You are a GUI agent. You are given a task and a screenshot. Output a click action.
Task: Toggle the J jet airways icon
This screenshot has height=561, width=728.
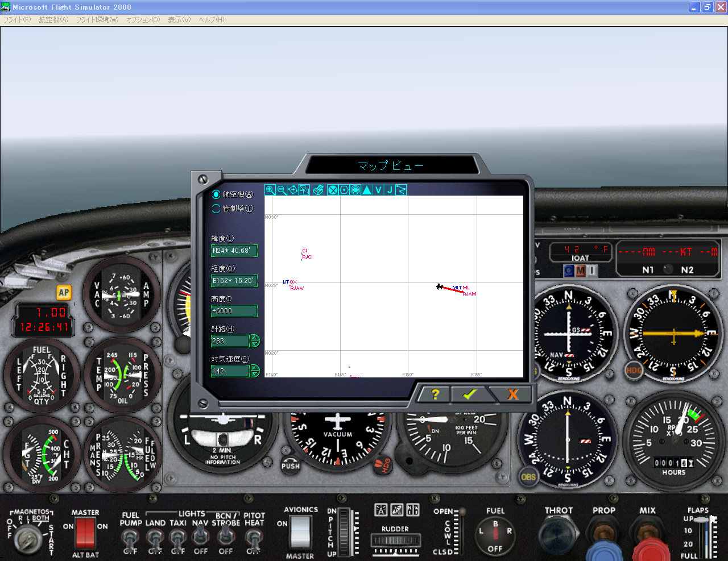click(390, 190)
